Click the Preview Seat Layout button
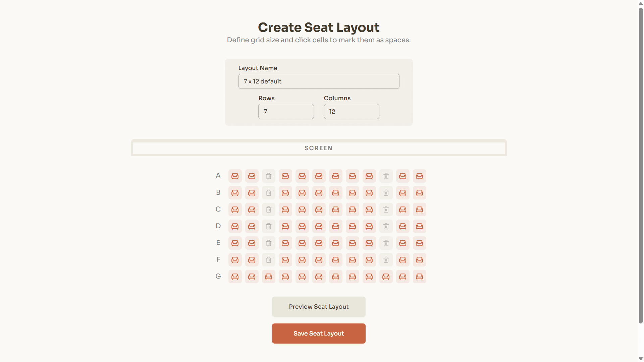The height and width of the screenshot is (362, 644). (318, 306)
